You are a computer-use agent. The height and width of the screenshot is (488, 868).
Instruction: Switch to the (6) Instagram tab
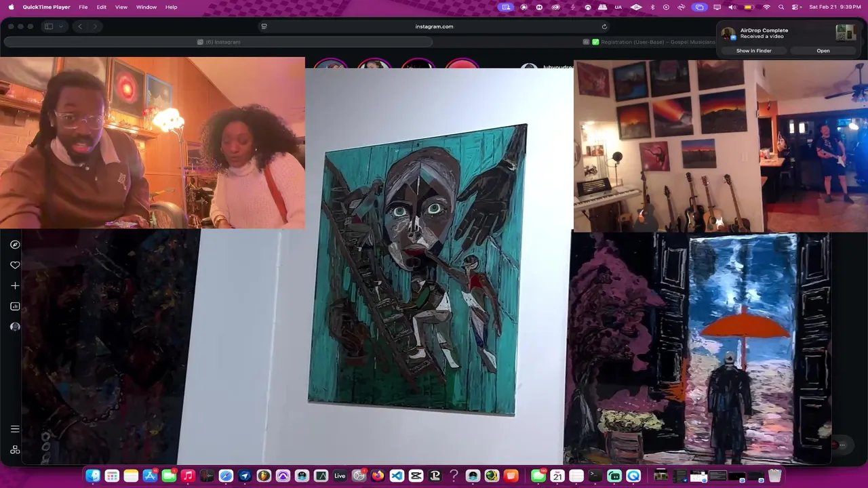tap(218, 42)
